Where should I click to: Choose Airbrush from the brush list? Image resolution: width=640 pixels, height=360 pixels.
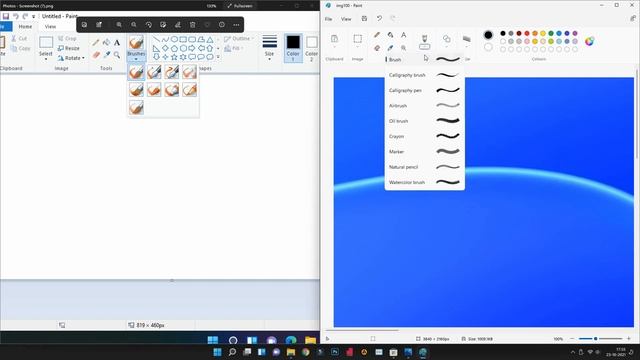[x=424, y=106]
